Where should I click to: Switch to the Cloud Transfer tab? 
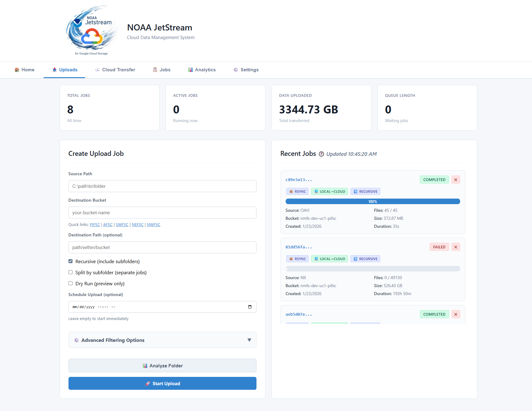click(x=115, y=70)
